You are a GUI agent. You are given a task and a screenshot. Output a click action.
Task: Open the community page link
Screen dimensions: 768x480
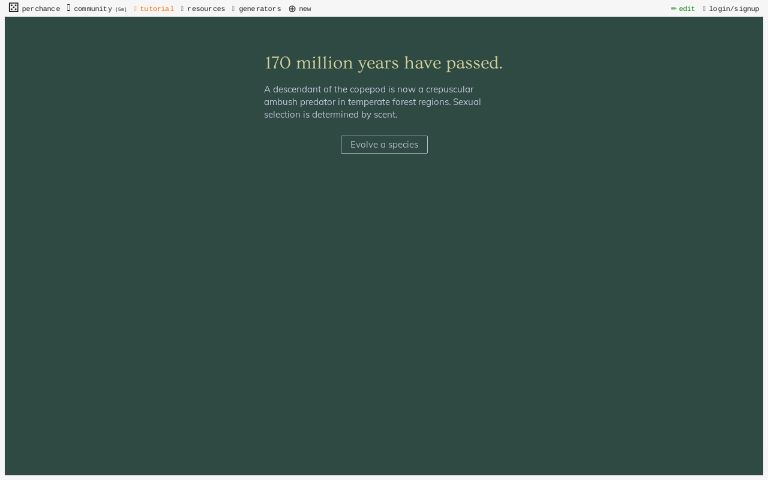[x=92, y=9]
